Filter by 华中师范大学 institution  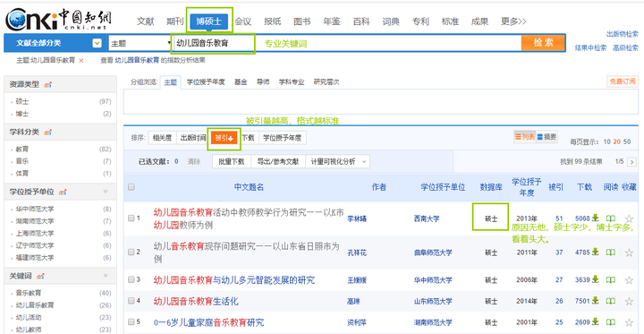click(35, 209)
